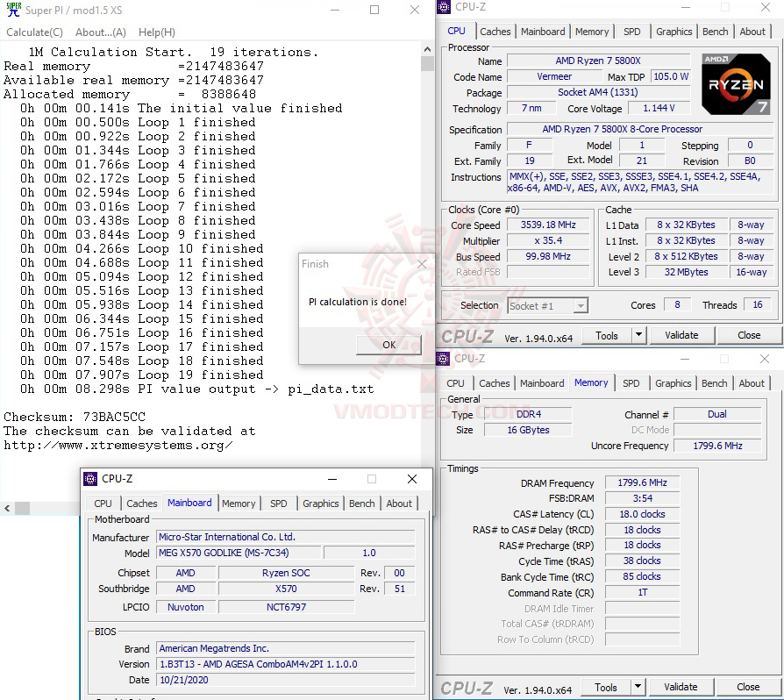The width and height of the screenshot is (784, 700).
Task: Click the MEG X570 GODLIKE model field
Action: click(x=239, y=553)
